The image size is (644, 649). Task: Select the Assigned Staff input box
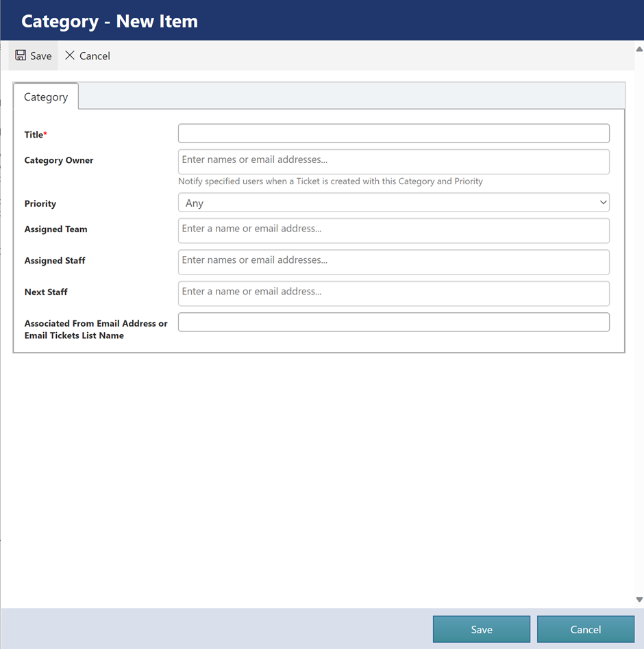tap(393, 262)
